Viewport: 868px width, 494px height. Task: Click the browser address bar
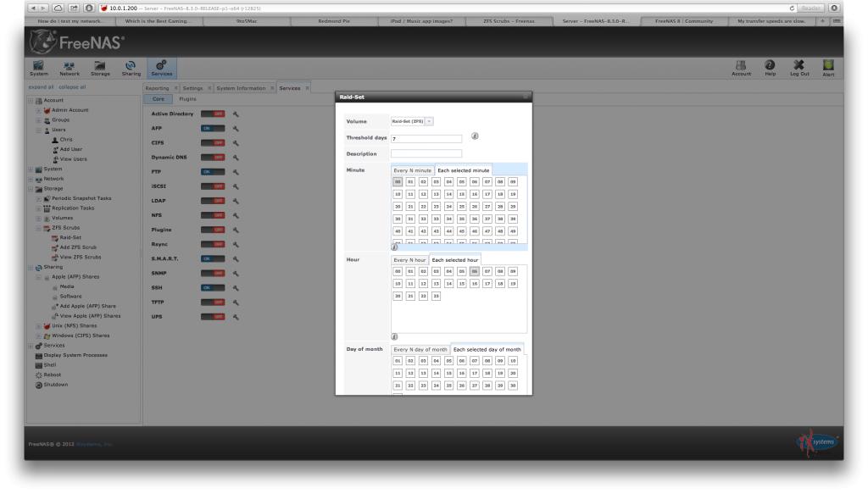pyautogui.click(x=442, y=8)
